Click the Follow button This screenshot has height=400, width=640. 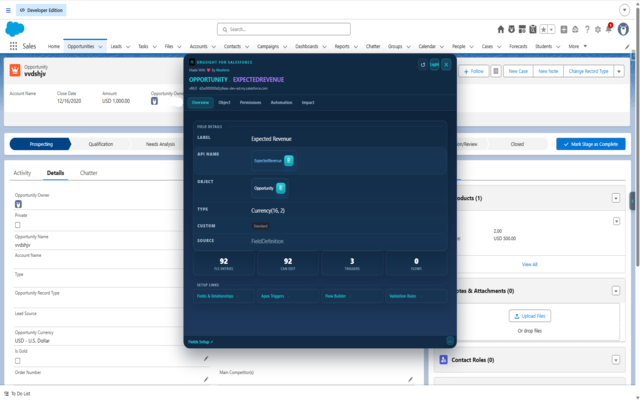click(x=474, y=71)
